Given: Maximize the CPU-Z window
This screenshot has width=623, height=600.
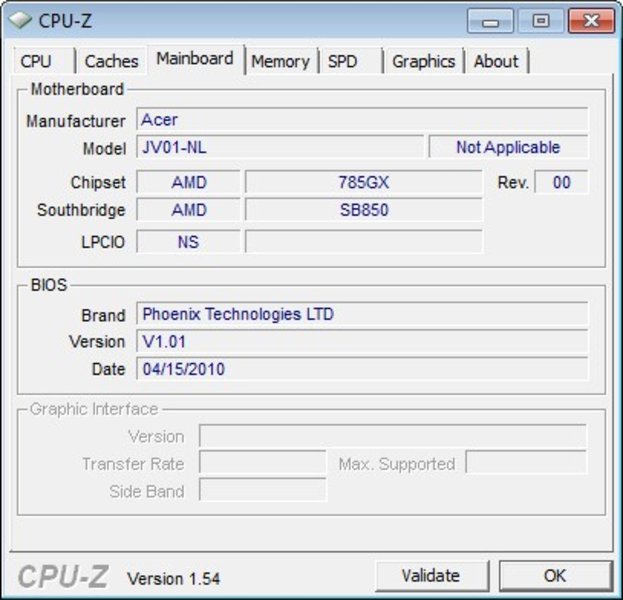Looking at the screenshot, I should point(541,21).
